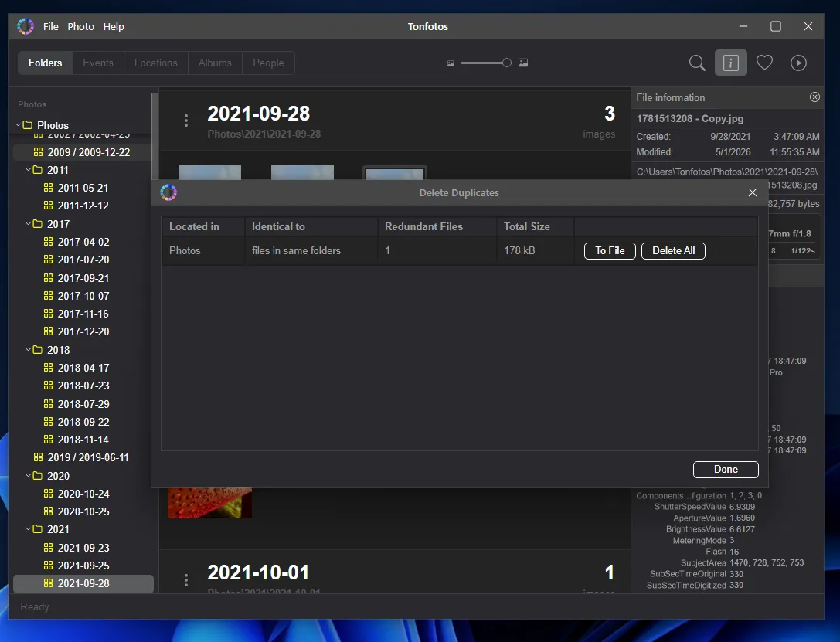Image resolution: width=840 pixels, height=642 pixels.
Task: Click the large thumbnail size icon
Action: pos(523,63)
